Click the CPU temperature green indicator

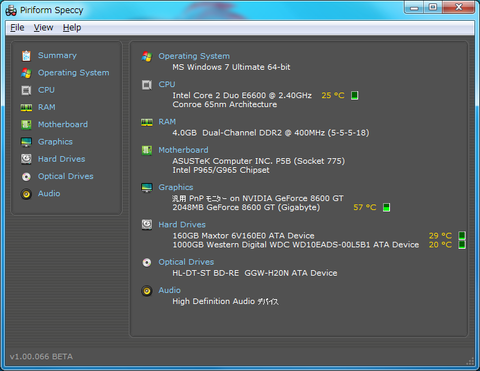click(x=354, y=95)
